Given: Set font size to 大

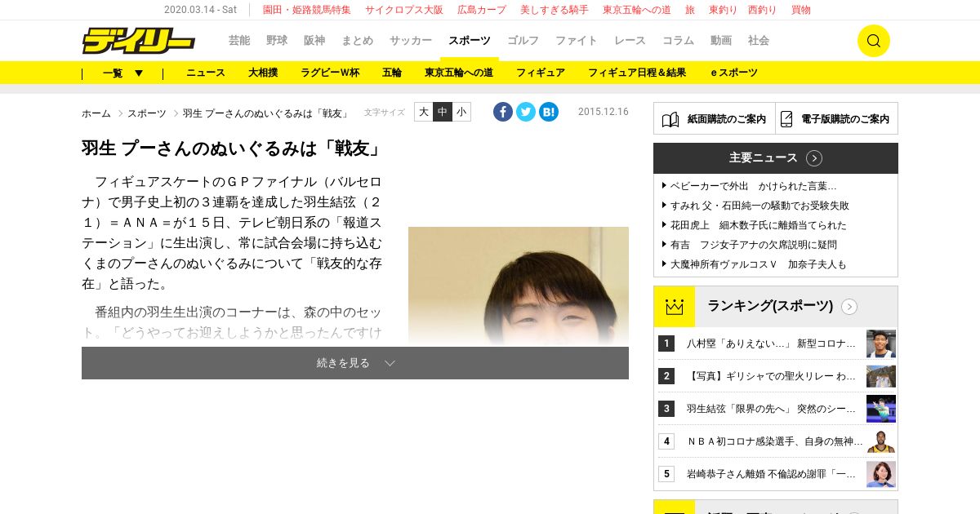Looking at the screenshot, I should pos(424,112).
